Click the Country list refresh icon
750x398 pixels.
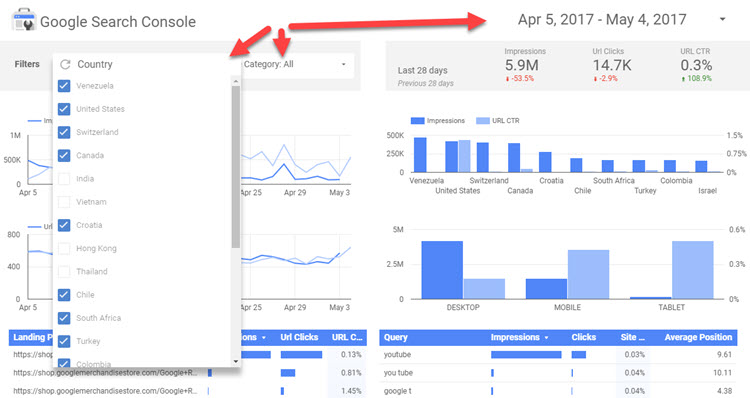65,64
